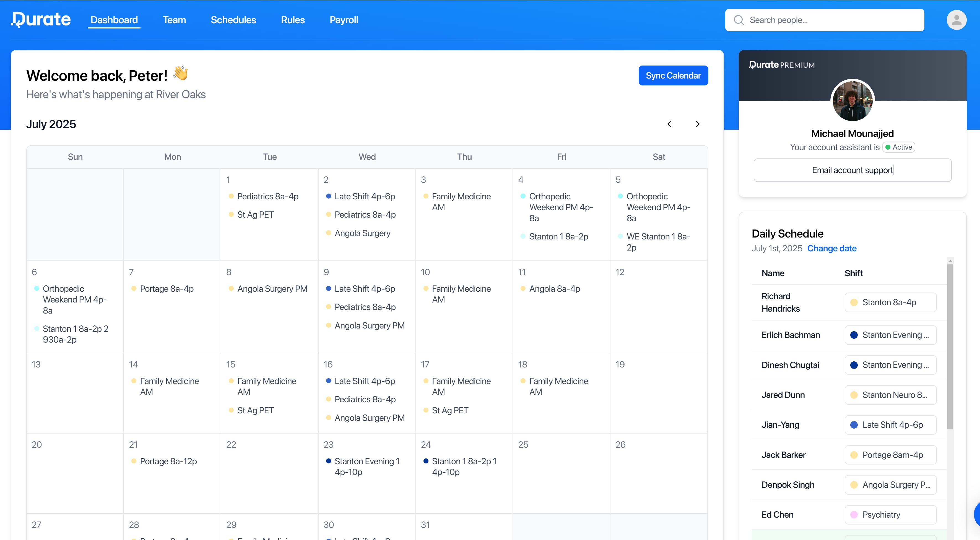This screenshot has width=980, height=540.
Task: Click the Schedules navigation icon
Action: pos(233,19)
